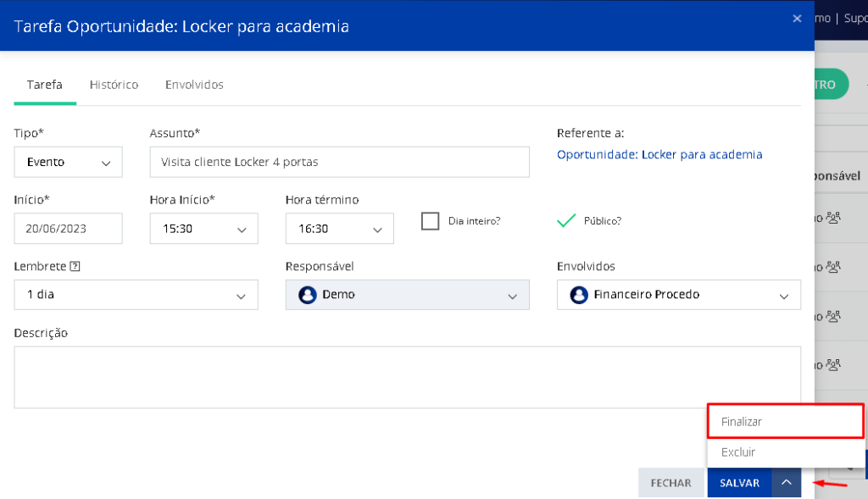
Task: Open the Envolvidos tab
Action: click(x=194, y=85)
